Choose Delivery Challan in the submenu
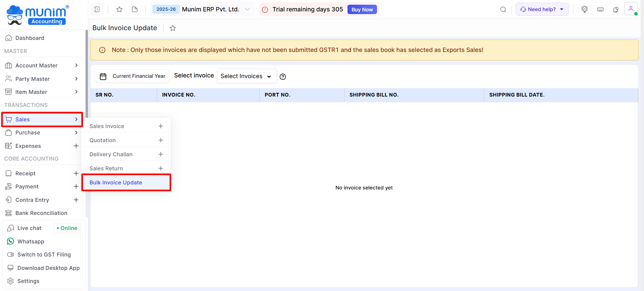The width and height of the screenshot is (644, 291). (x=111, y=154)
